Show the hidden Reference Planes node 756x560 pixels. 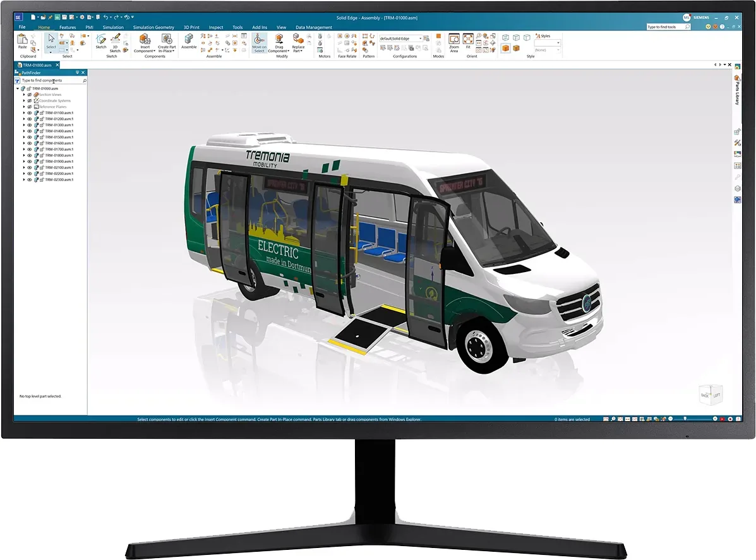pyautogui.click(x=30, y=107)
